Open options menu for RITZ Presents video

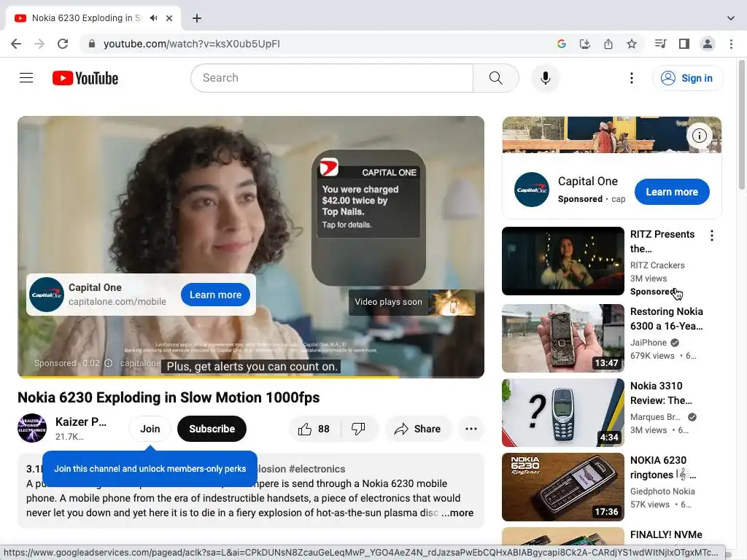712,236
